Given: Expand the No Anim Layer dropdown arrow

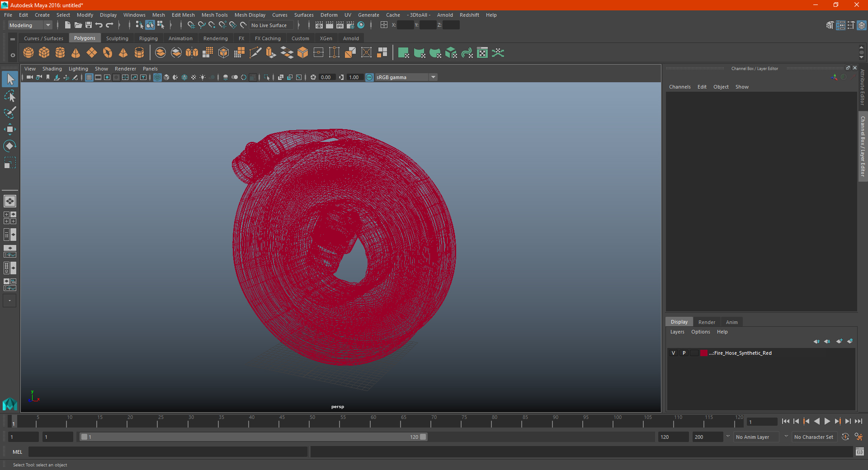Looking at the screenshot, I should [728, 437].
